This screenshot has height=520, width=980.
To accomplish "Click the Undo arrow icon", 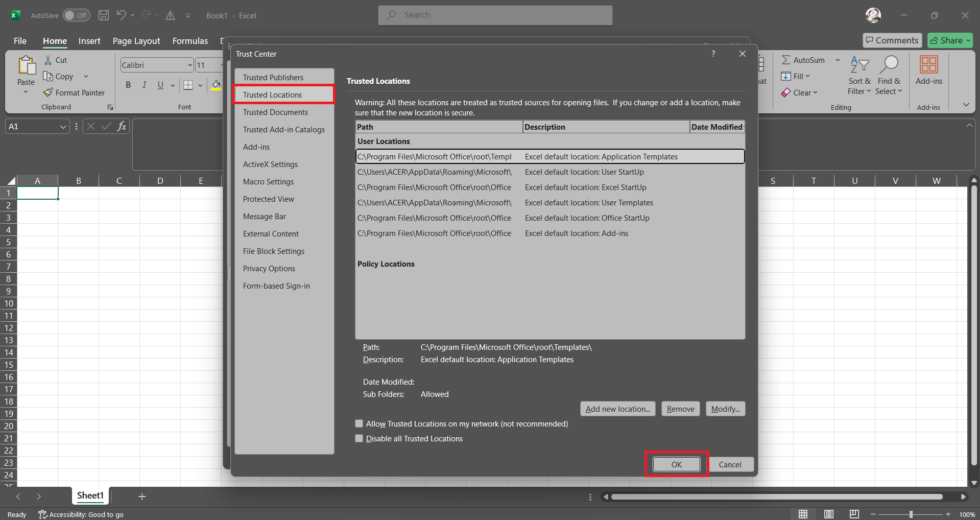I will [x=121, y=15].
